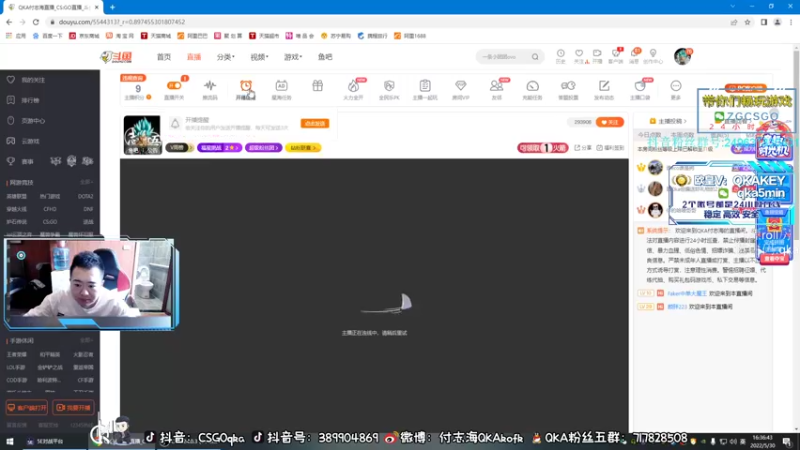Open the 创作中心 lightbulb icon
This screenshot has width=800, height=450.
653,53
